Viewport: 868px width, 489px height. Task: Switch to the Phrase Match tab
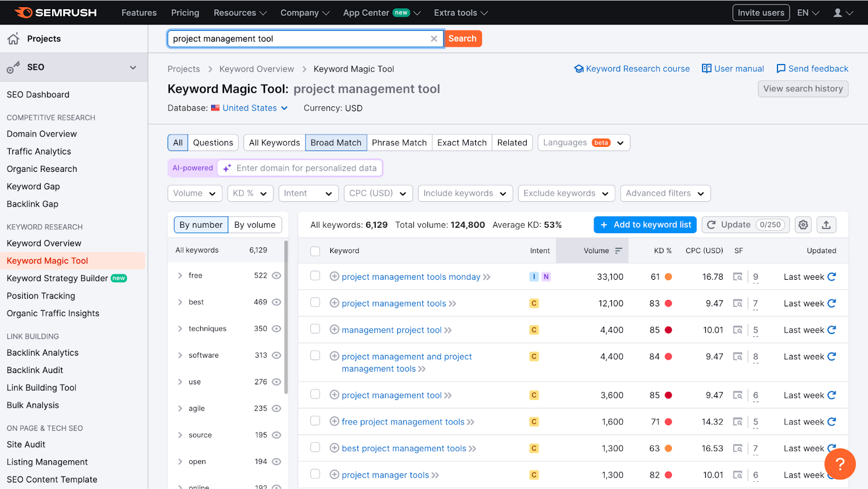[399, 142]
